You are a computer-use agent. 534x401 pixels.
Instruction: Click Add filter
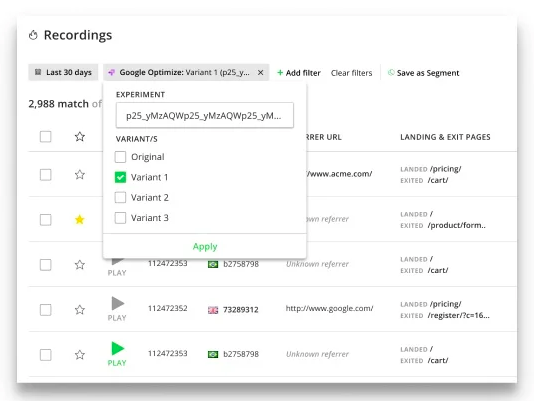point(299,73)
